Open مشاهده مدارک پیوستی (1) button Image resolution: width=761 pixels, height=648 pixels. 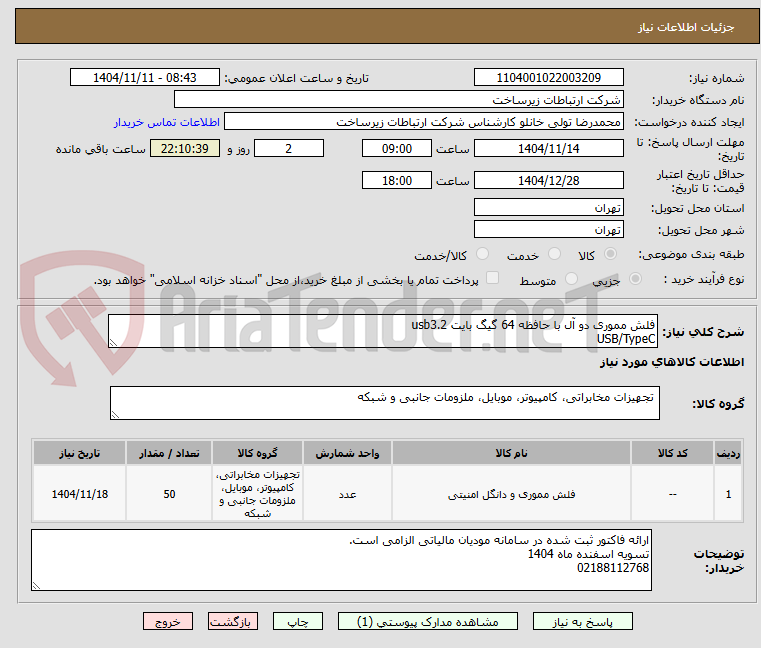pos(428,621)
